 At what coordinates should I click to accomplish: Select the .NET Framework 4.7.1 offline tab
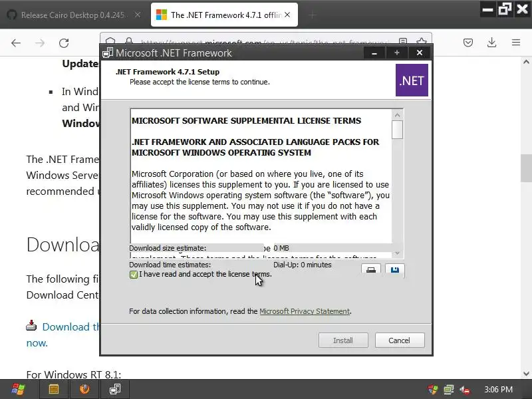(x=224, y=15)
